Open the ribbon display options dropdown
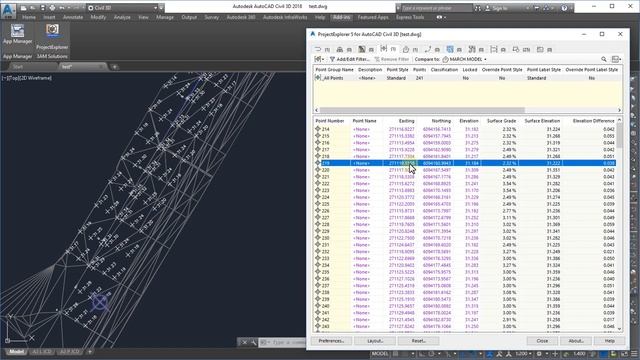 (441, 18)
